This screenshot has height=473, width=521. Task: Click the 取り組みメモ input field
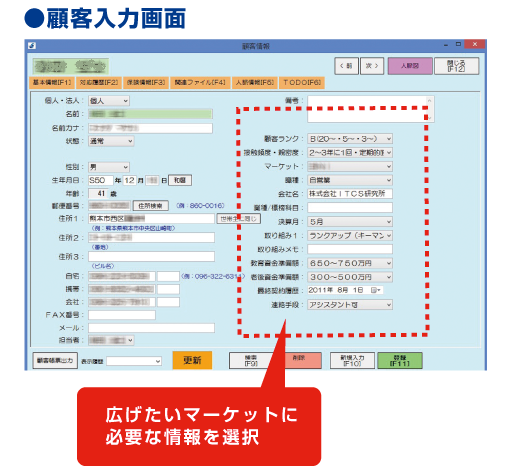350,249
